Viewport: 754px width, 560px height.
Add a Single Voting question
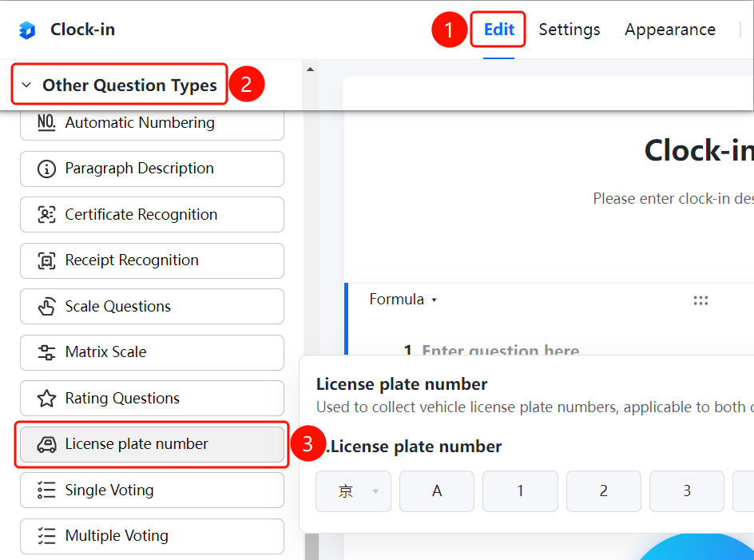click(152, 490)
